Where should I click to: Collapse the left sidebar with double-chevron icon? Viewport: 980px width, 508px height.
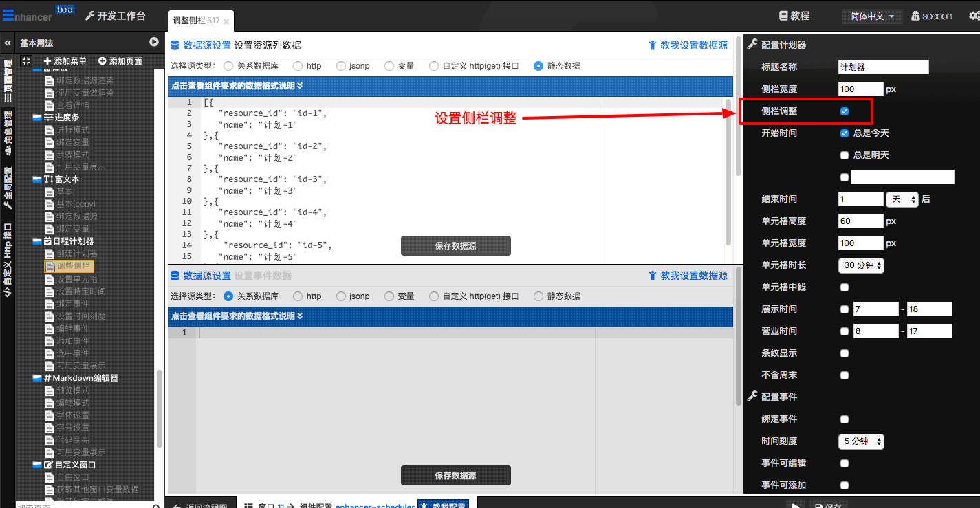[8, 43]
